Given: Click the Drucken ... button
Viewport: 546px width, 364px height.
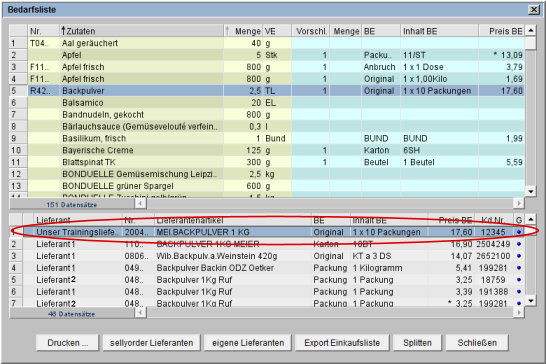Looking at the screenshot, I should pos(68,343).
